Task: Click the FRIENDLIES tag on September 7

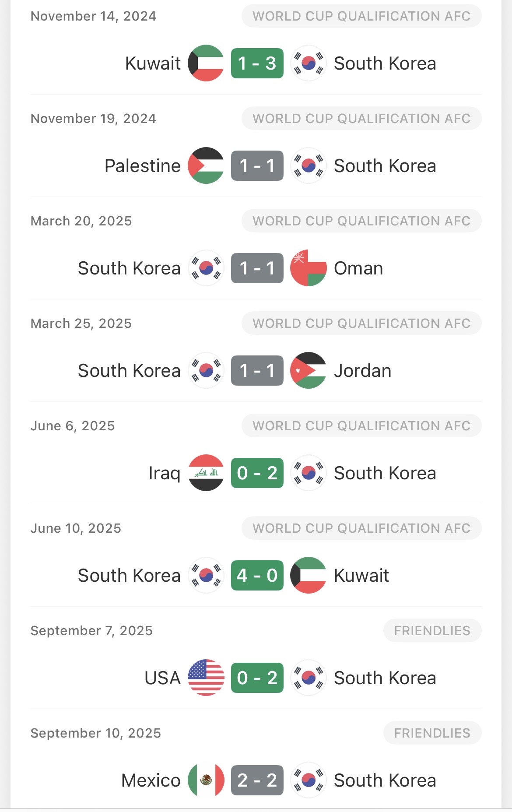Action: tap(432, 631)
